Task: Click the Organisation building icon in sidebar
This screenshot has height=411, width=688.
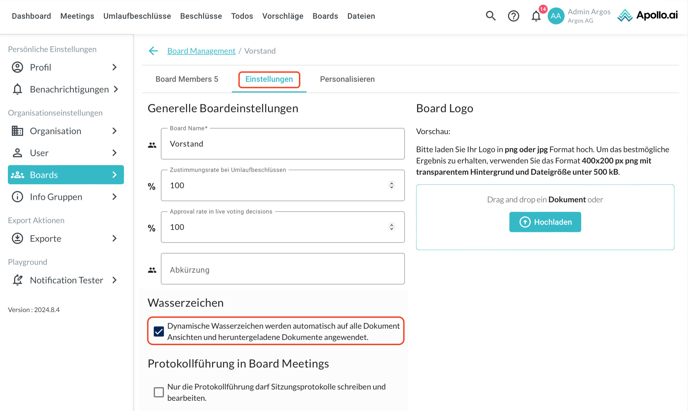Action: [17, 131]
